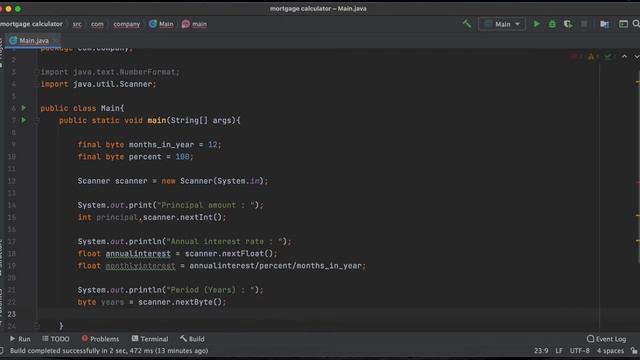Click the com breadcrumb
Image resolution: width=640 pixels, height=360 pixels.
97,24
